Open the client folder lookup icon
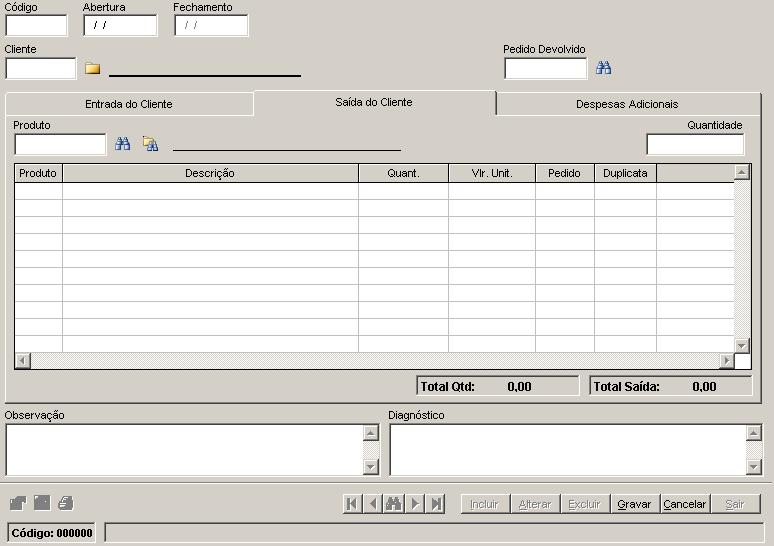Image resolution: width=774 pixels, height=546 pixels. pos(92,68)
